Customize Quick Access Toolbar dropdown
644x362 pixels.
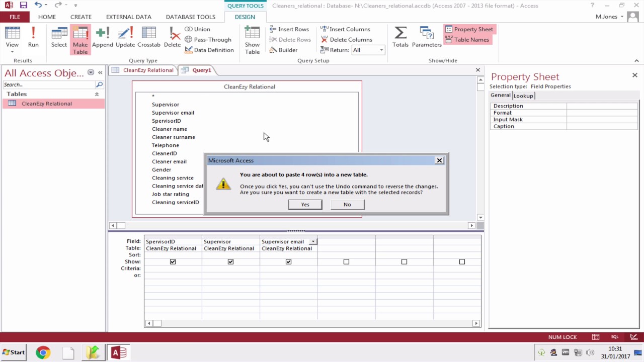pos(75,6)
